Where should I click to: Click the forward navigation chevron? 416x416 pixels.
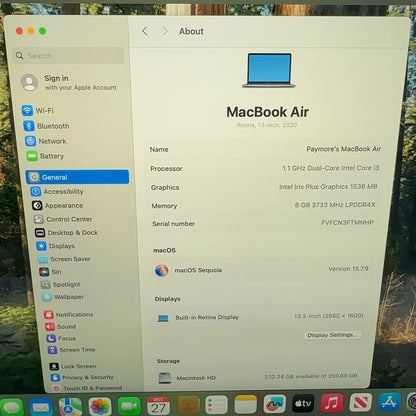(165, 31)
